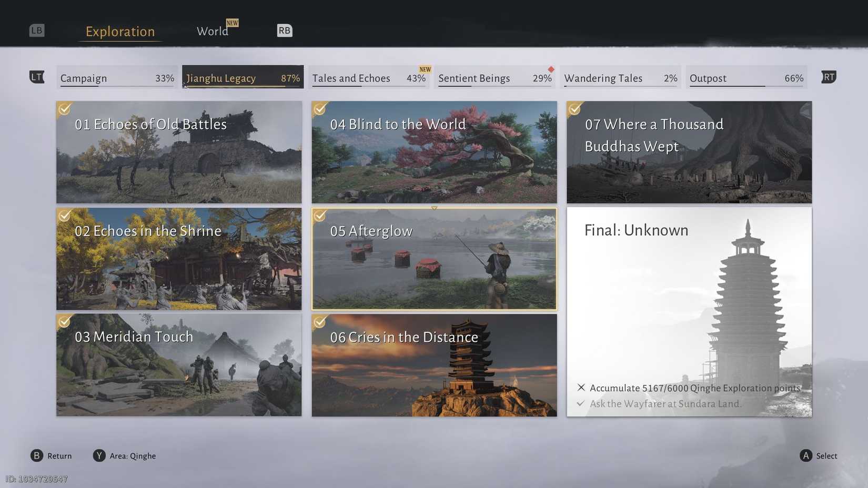868x488 pixels.
Task: Click the Ask the Wayfarer at Sundara Land objective
Action: coord(665,403)
